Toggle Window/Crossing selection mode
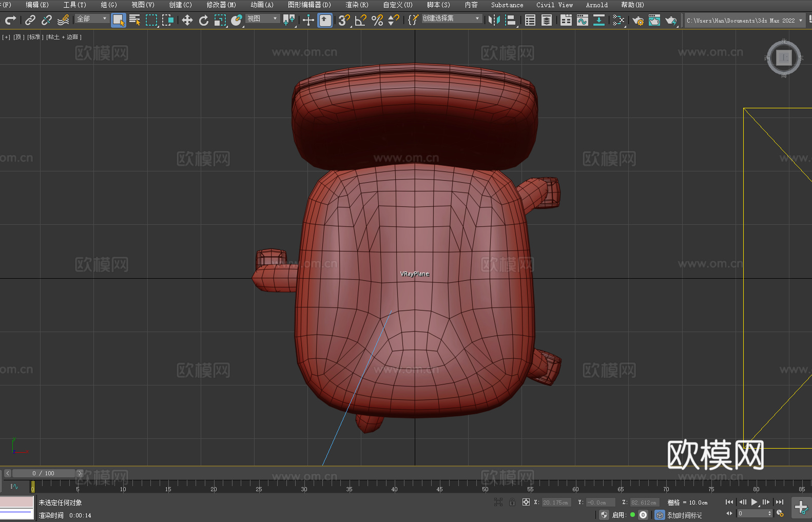812x522 pixels. coord(168,20)
